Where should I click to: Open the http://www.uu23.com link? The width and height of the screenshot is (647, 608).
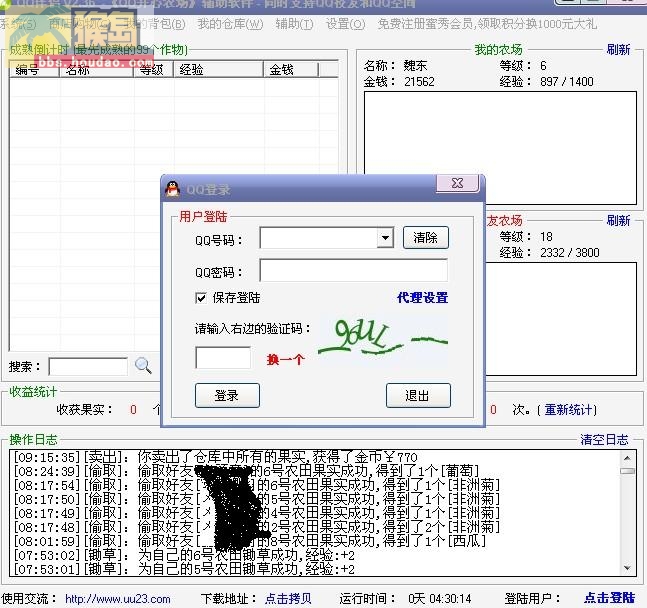[x=118, y=599]
